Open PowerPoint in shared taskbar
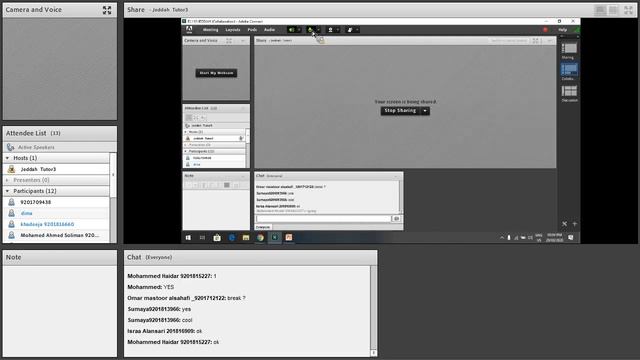This screenshot has height=360, width=640. (x=289, y=238)
